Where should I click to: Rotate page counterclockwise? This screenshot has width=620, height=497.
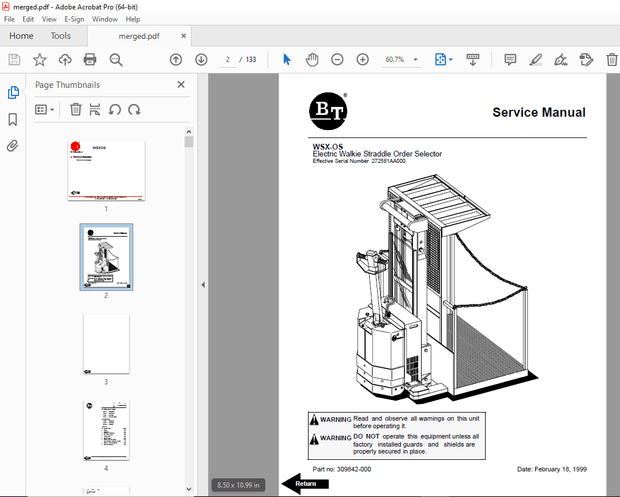coord(115,110)
